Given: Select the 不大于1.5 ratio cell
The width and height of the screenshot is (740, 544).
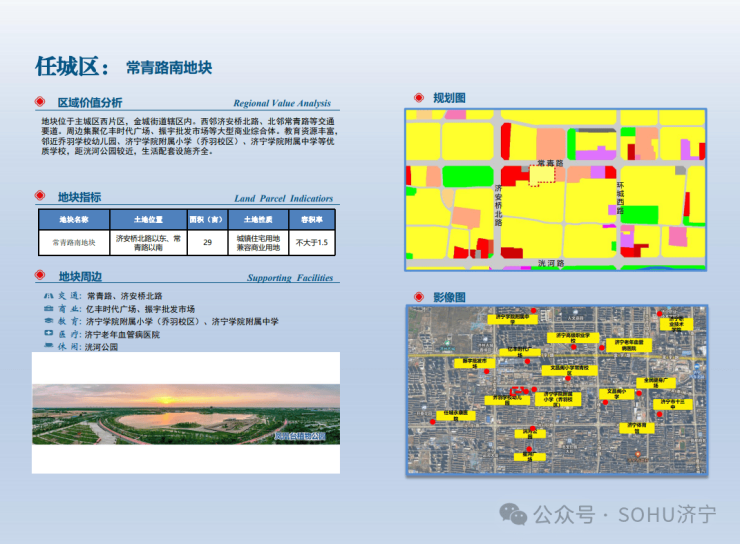Looking at the screenshot, I should point(312,243).
